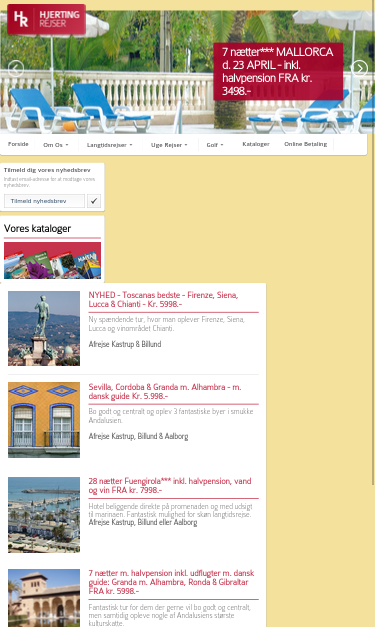Screen dimensions: 375x627
Task: Click the yellow facade windows thumbnail
Action: click(44, 420)
